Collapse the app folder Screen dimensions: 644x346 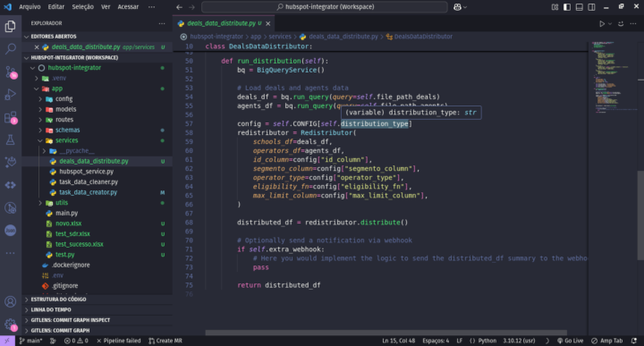[56, 89]
